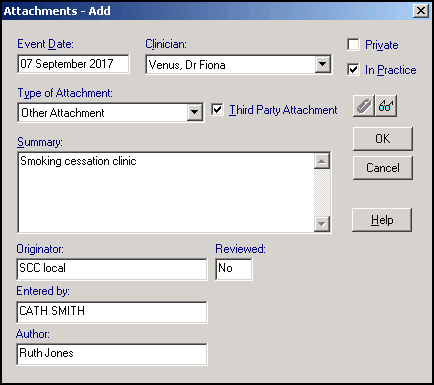The image size is (434, 385).
Task: Uncheck the In Practice checkbox
Action: click(x=353, y=70)
